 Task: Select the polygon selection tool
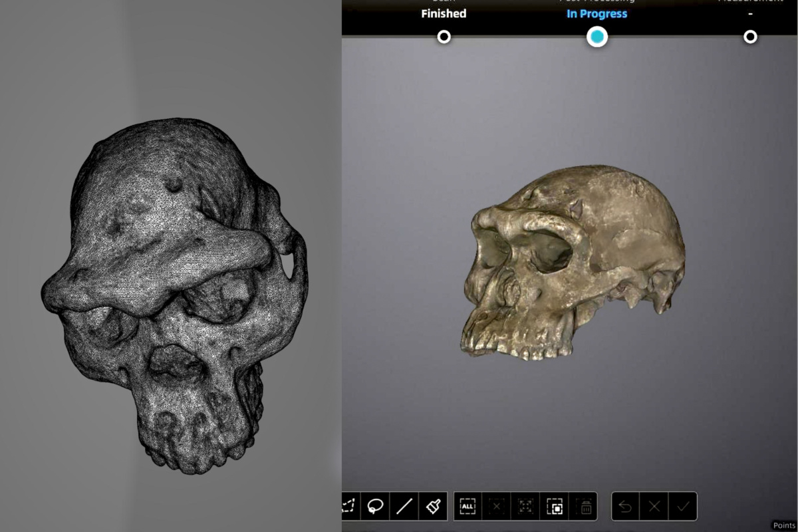pos(348,507)
